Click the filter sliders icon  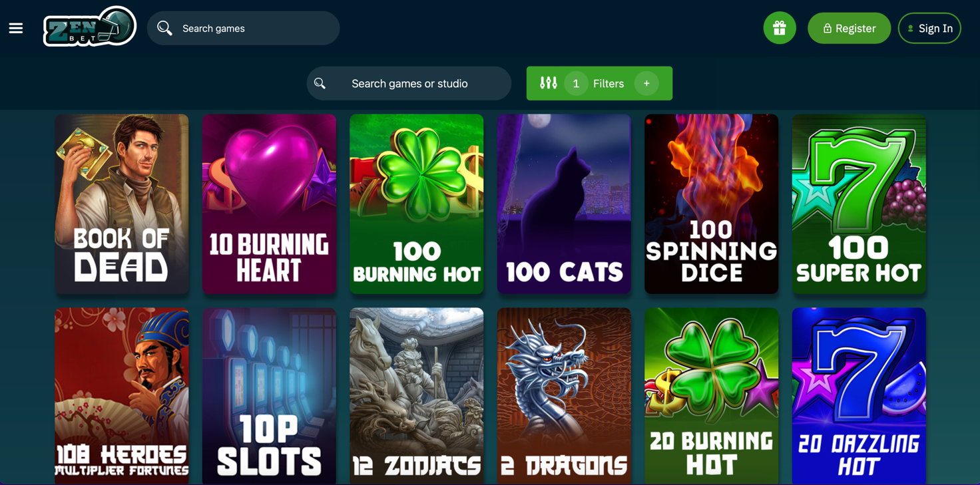(549, 83)
